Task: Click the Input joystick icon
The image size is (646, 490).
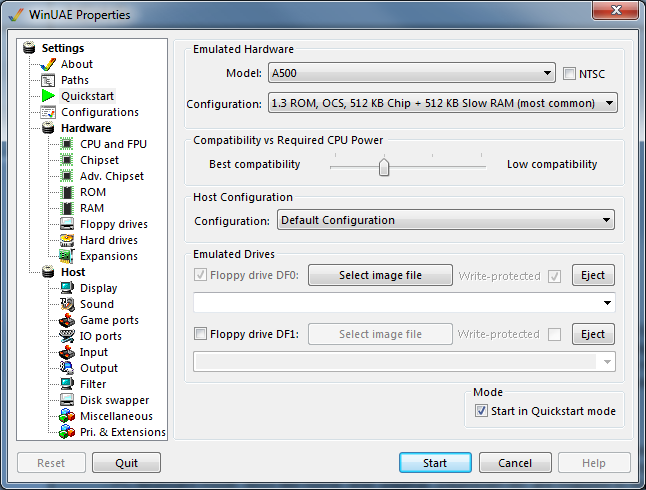Action: click(x=67, y=352)
